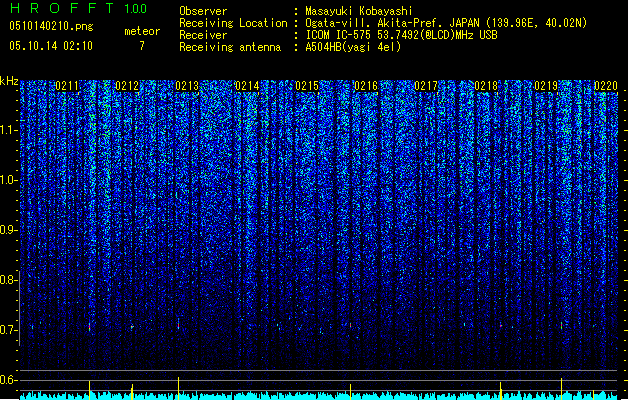Click the 0219 time marker
The image size is (629, 400).
pyautogui.click(x=546, y=86)
